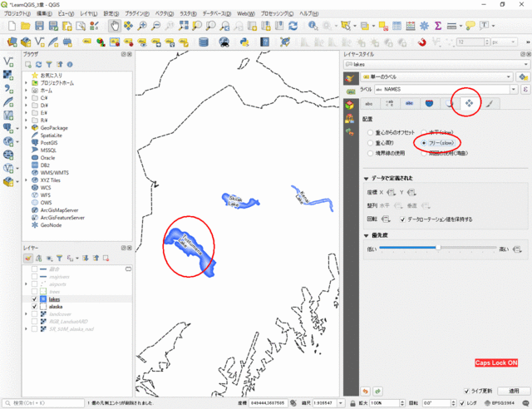This screenshot has height=409, width=532.
Task: Open the プロセッシング menu
Action: coord(277,13)
